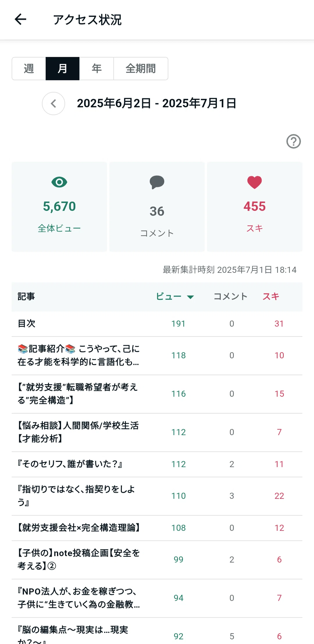Image resolution: width=314 pixels, height=644 pixels.
Task: Tap the red heart Suki icon
Action: point(255,182)
